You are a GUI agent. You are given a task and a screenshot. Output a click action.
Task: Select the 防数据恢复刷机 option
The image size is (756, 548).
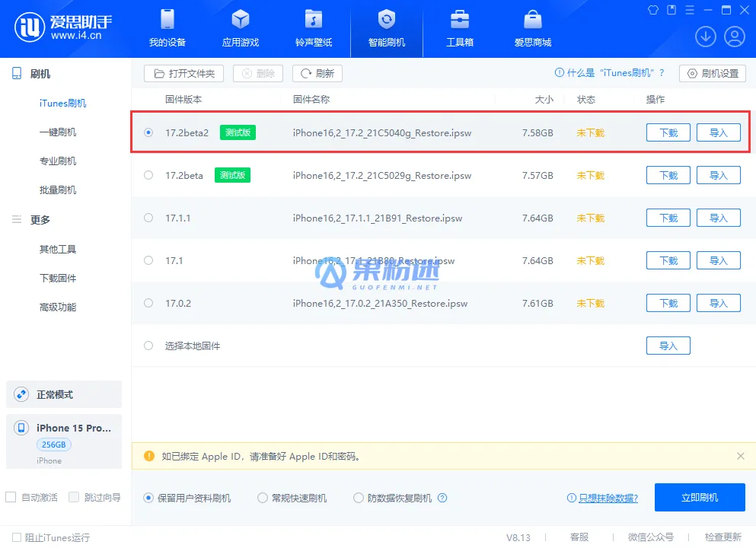tap(358, 497)
